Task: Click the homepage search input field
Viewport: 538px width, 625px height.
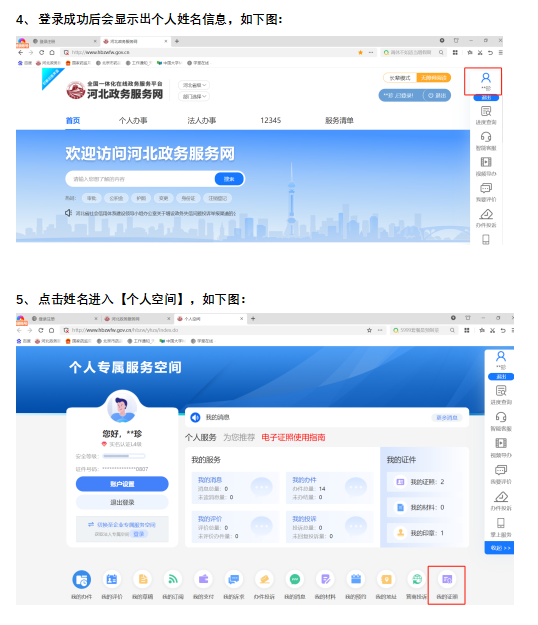Action: click(140, 179)
